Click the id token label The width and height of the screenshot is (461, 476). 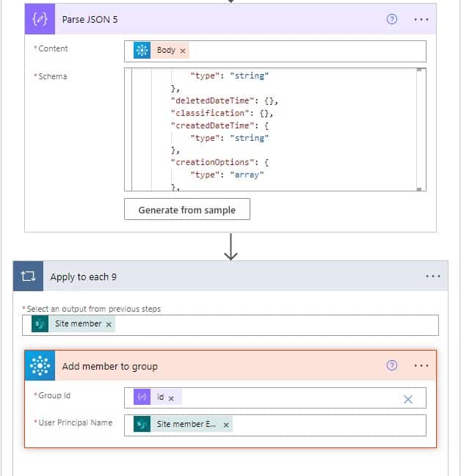tap(160, 397)
